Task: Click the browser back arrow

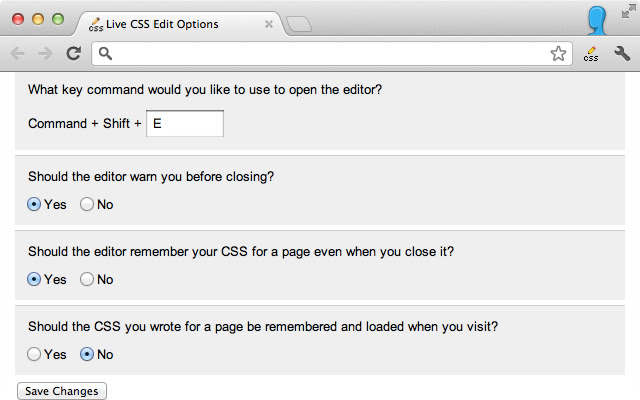Action: pyautogui.click(x=18, y=54)
